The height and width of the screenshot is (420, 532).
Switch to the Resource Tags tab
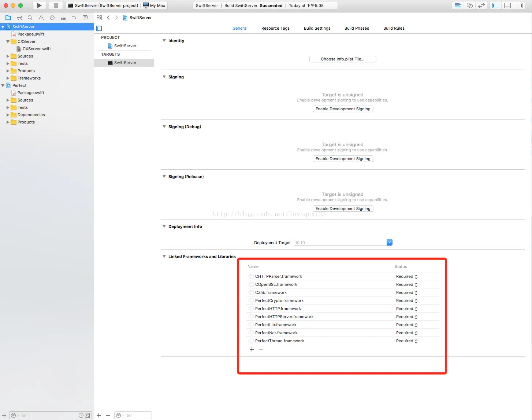(x=275, y=28)
